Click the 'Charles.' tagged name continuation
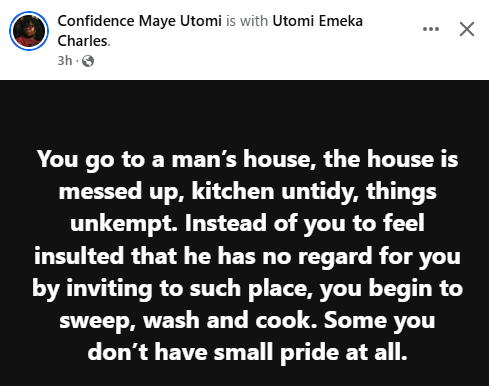 coord(84,41)
